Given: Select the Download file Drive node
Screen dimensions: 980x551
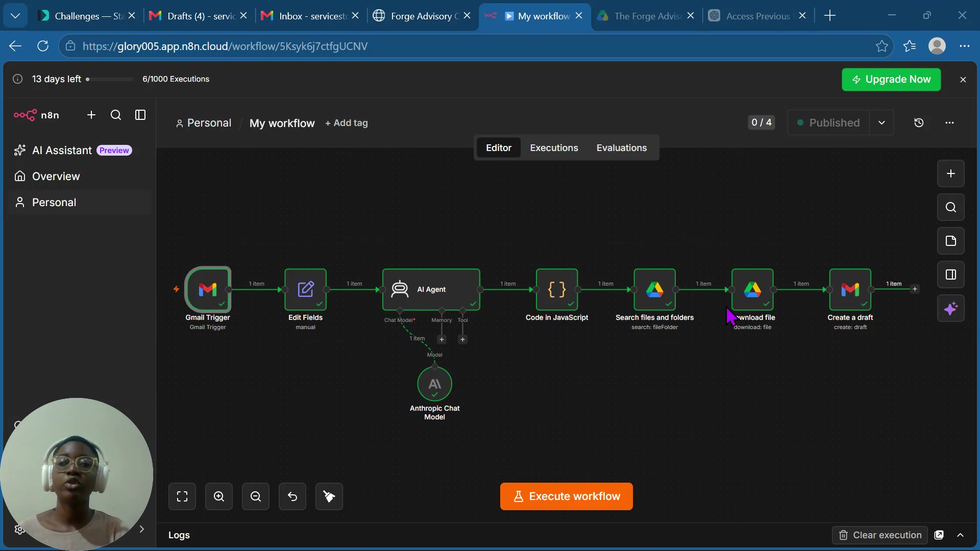Looking at the screenshot, I should click(x=752, y=289).
